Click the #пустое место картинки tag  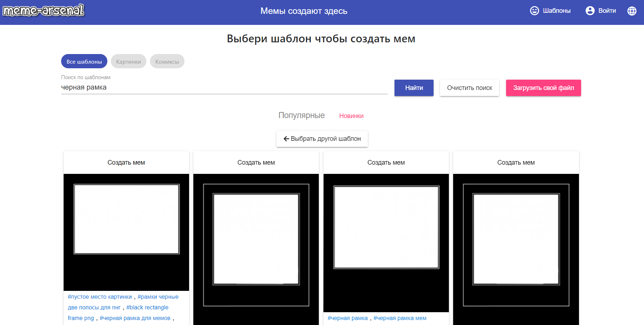[x=100, y=297]
